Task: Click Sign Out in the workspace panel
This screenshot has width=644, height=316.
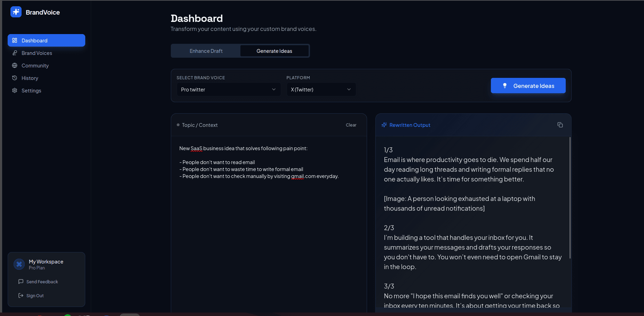Action: click(35, 295)
